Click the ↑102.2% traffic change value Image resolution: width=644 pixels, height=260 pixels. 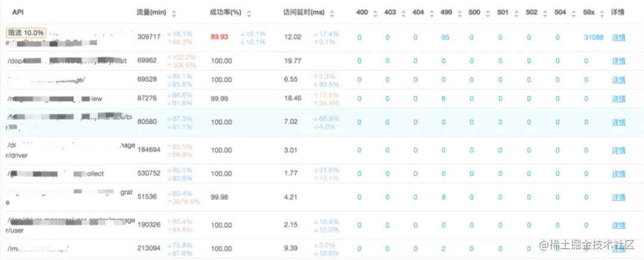(181, 57)
